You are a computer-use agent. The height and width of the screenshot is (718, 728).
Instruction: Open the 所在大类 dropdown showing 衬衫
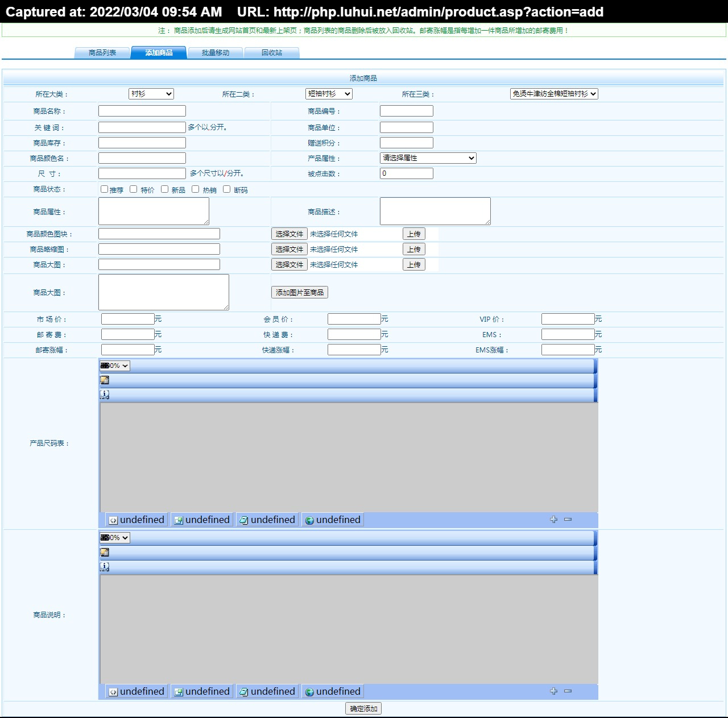coord(151,94)
